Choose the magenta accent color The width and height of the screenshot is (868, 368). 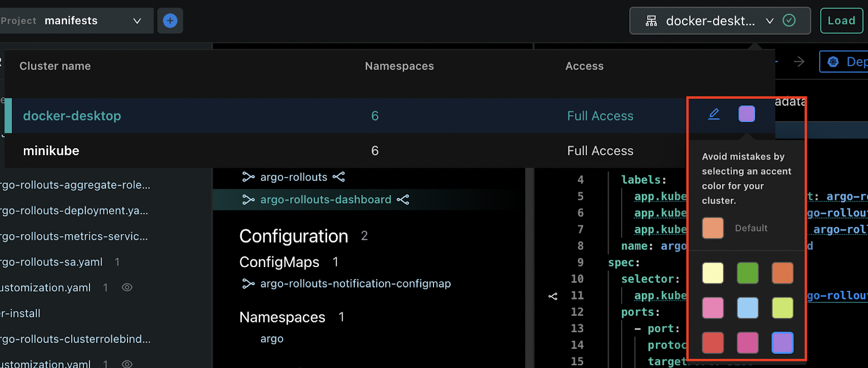coord(748,342)
